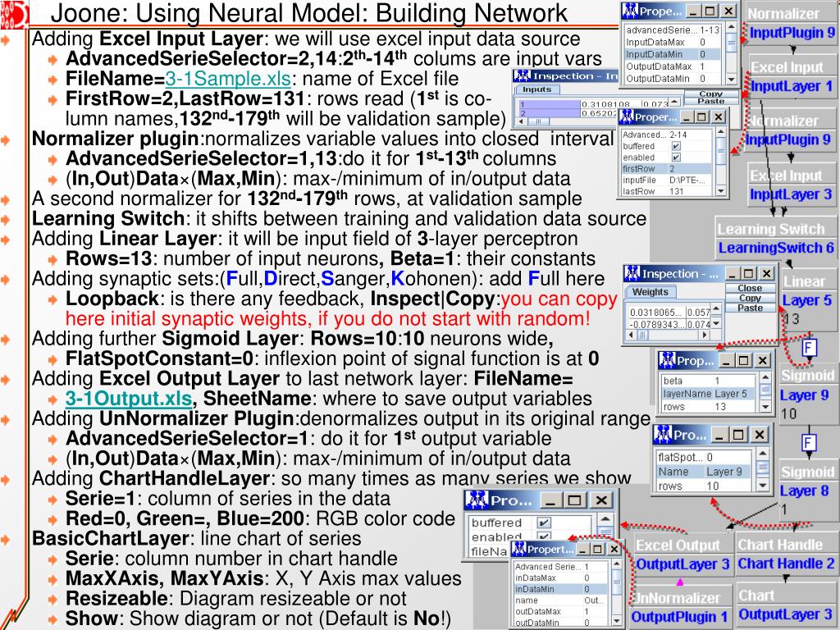
Task: Click Joone icon in Inspection Weights window title
Action: coord(632,273)
